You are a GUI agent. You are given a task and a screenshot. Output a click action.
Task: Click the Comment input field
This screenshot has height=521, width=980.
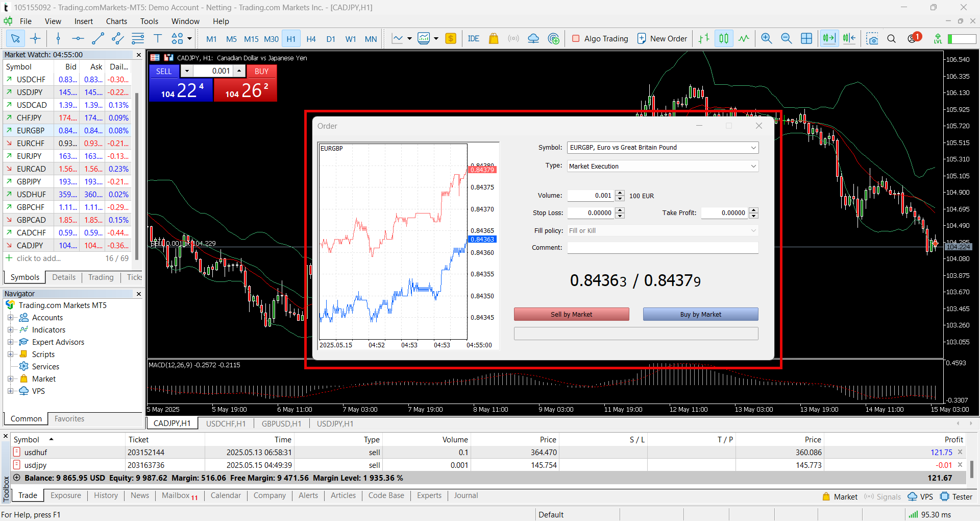tap(663, 248)
